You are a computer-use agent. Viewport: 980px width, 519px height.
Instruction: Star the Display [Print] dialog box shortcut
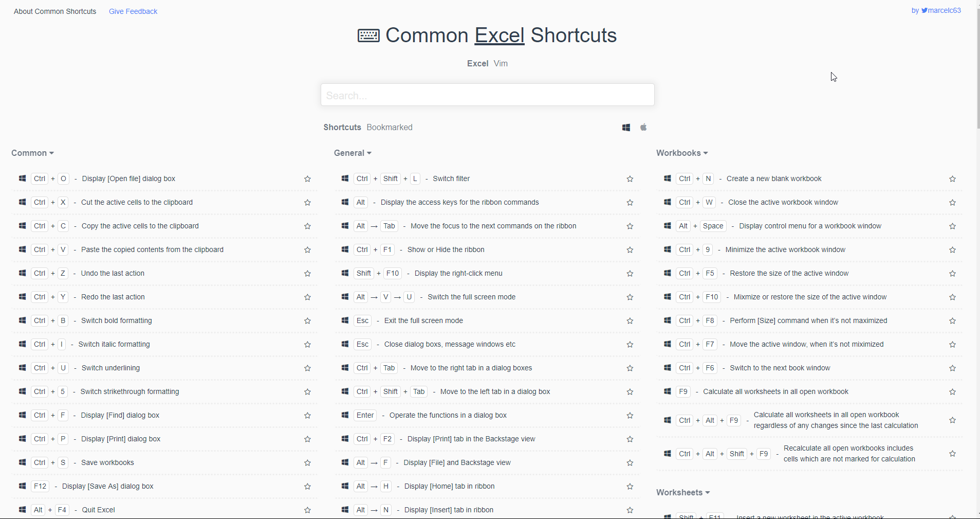307,439
